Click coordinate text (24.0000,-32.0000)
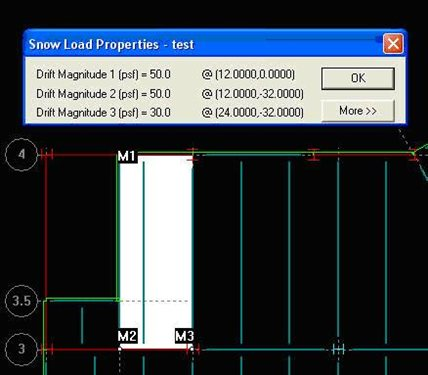This screenshot has width=428, height=375. [x=253, y=113]
